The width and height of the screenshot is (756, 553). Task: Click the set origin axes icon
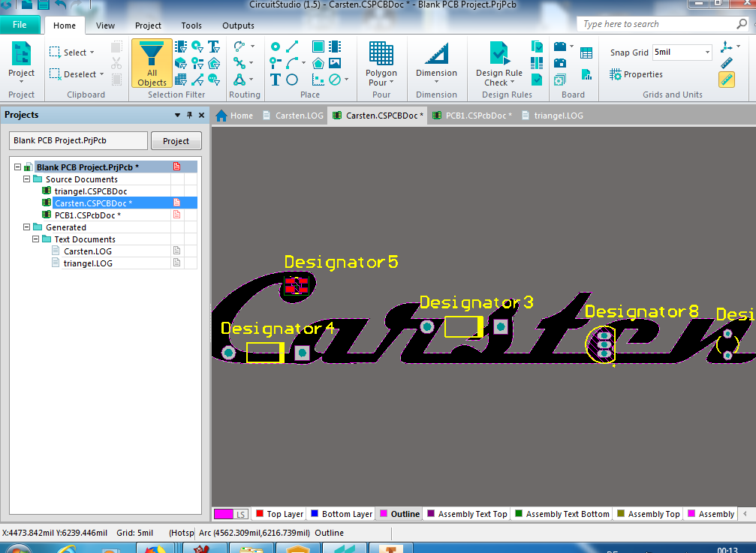pyautogui.click(x=726, y=47)
